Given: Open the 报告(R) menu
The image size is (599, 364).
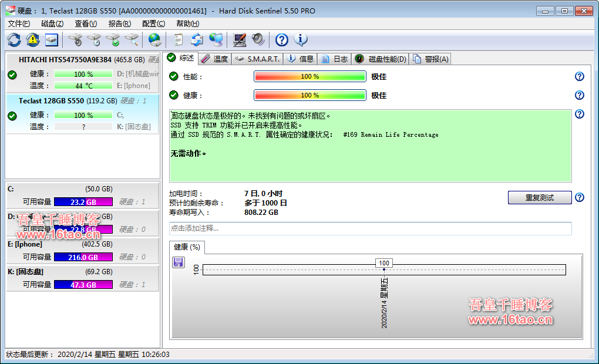Looking at the screenshot, I should [120, 23].
